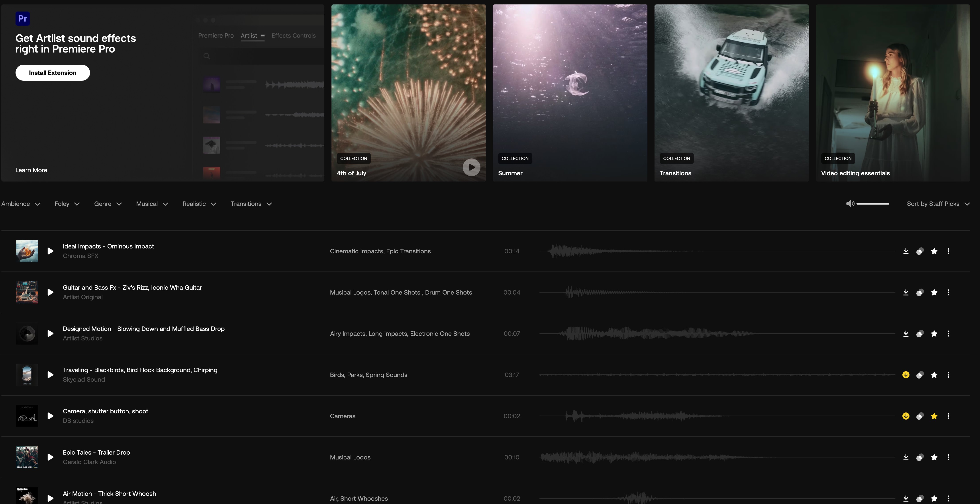The height and width of the screenshot is (504, 980).
Task: Click yellow download icon for Camera shutter
Action: [x=906, y=416]
